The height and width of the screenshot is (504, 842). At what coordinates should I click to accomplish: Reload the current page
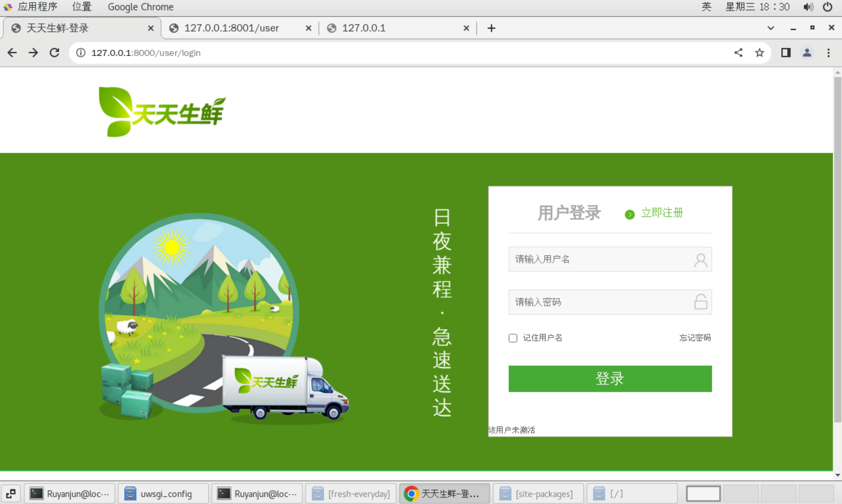(x=54, y=52)
